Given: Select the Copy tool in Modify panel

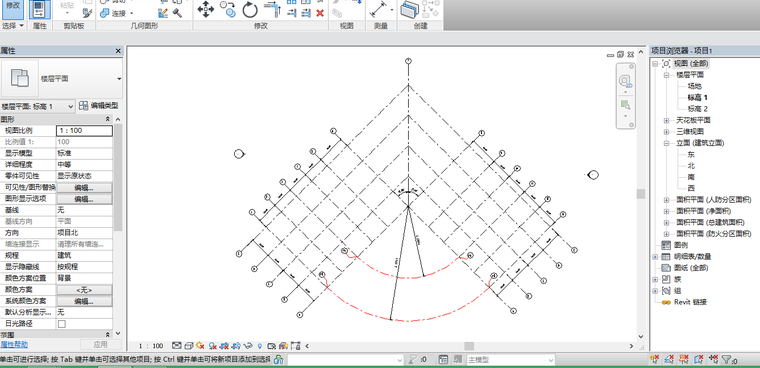Looking at the screenshot, I should point(227,9).
